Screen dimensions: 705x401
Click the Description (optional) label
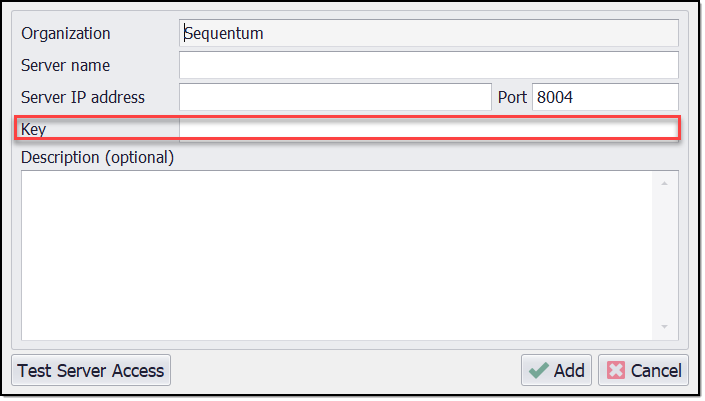pos(98,157)
